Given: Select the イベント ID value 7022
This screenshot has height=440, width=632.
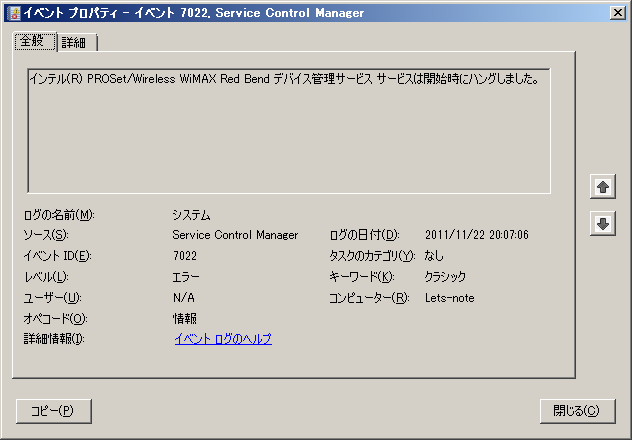Looking at the screenshot, I should [185, 256].
